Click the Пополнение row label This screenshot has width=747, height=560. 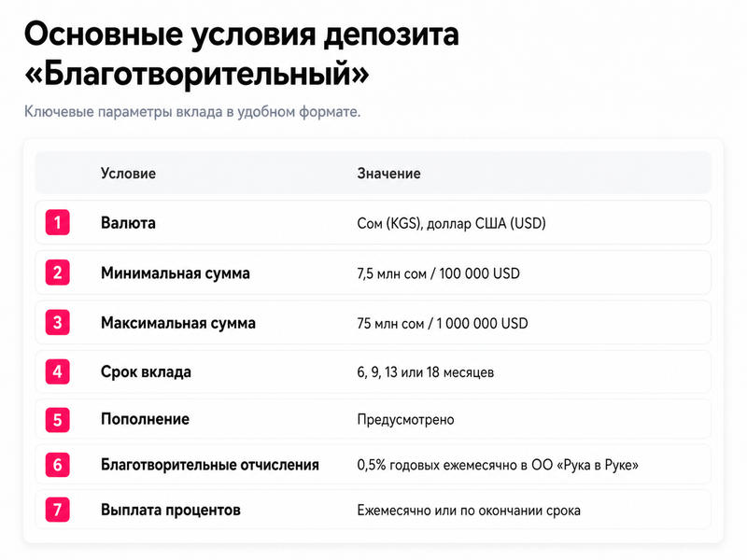point(145,419)
